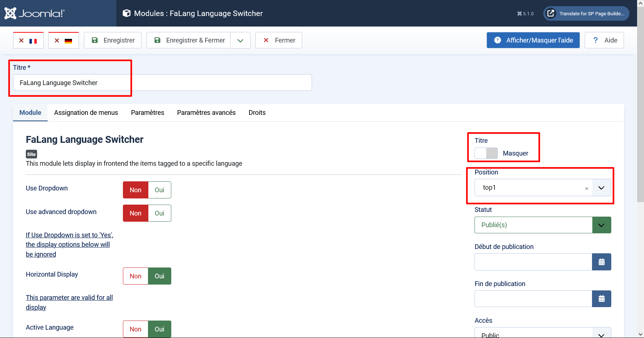
Task: Remove the French flag translation button
Action: coord(28,40)
